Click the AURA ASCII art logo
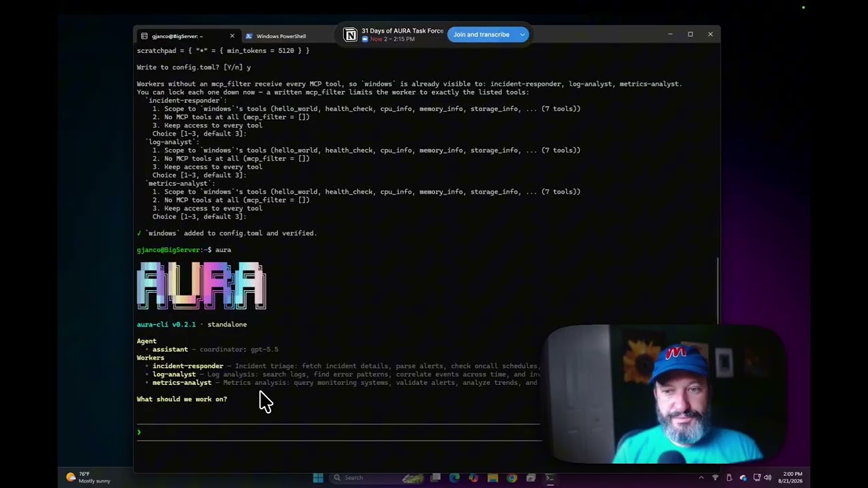The height and width of the screenshot is (488, 868). [x=201, y=285]
